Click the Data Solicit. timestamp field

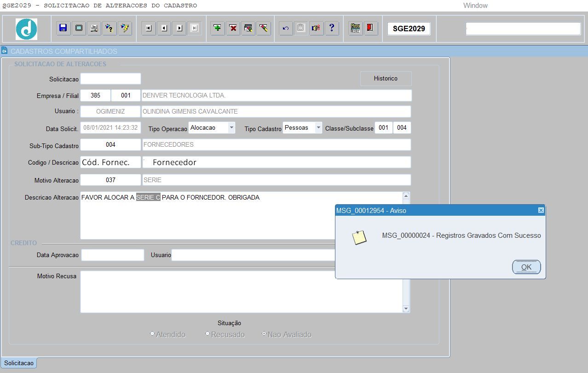pyautogui.click(x=110, y=128)
